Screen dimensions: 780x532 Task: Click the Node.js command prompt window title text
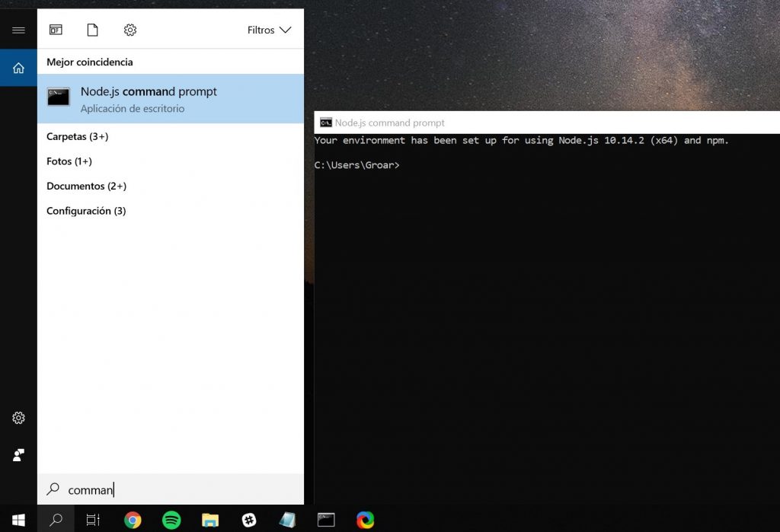point(389,123)
